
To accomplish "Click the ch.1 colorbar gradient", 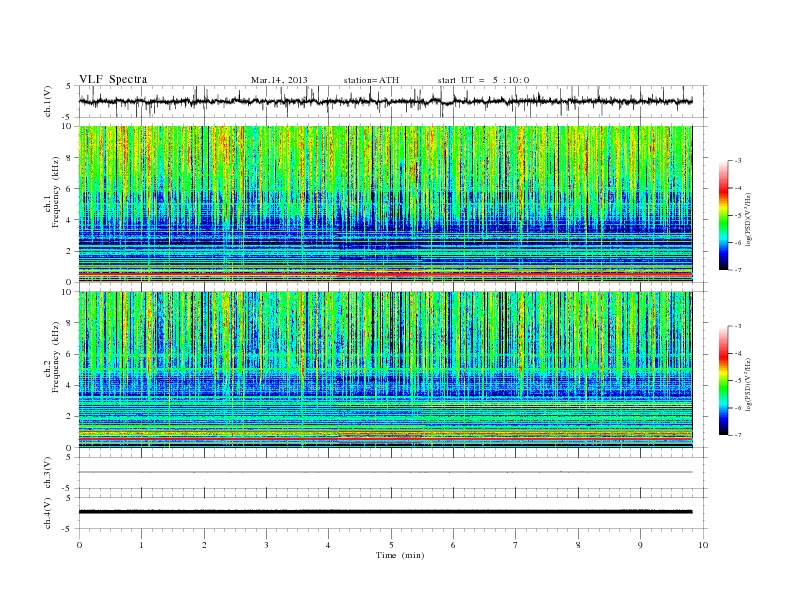I will click(x=724, y=216).
